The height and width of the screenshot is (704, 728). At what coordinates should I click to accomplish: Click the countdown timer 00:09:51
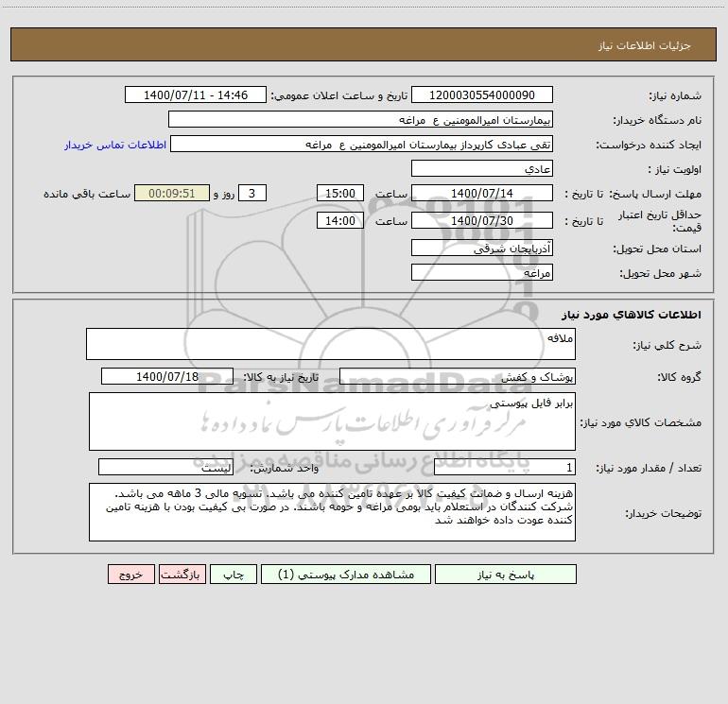pyautogui.click(x=172, y=193)
